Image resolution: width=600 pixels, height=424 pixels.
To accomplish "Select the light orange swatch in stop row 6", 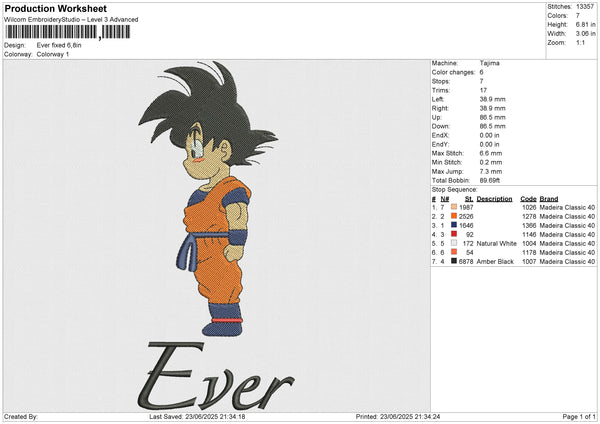I will click(454, 252).
